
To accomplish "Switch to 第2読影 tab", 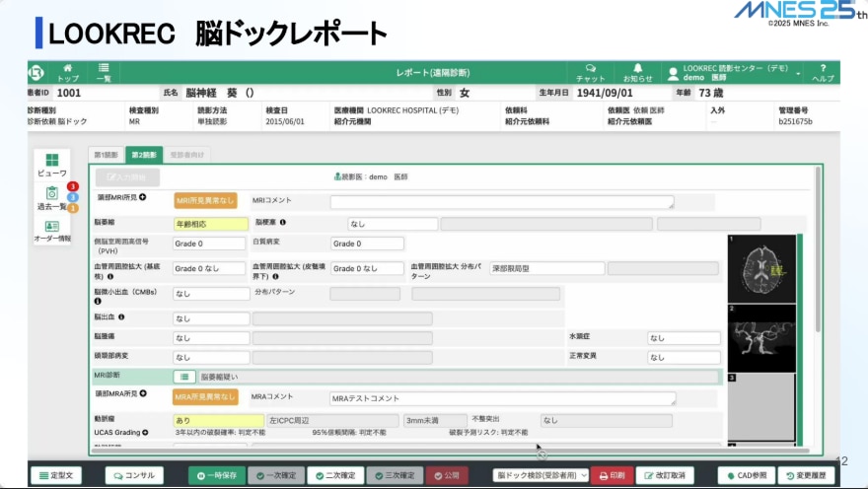I will [144, 155].
